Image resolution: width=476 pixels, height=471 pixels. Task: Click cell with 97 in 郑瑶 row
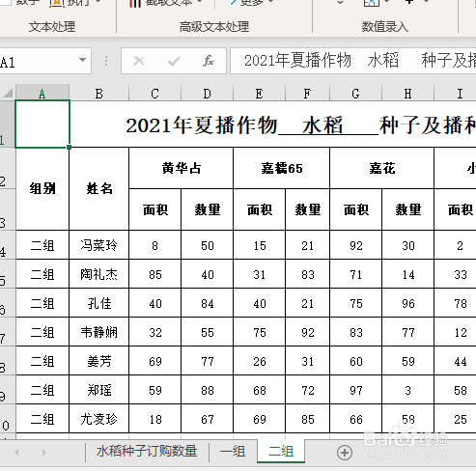click(355, 390)
